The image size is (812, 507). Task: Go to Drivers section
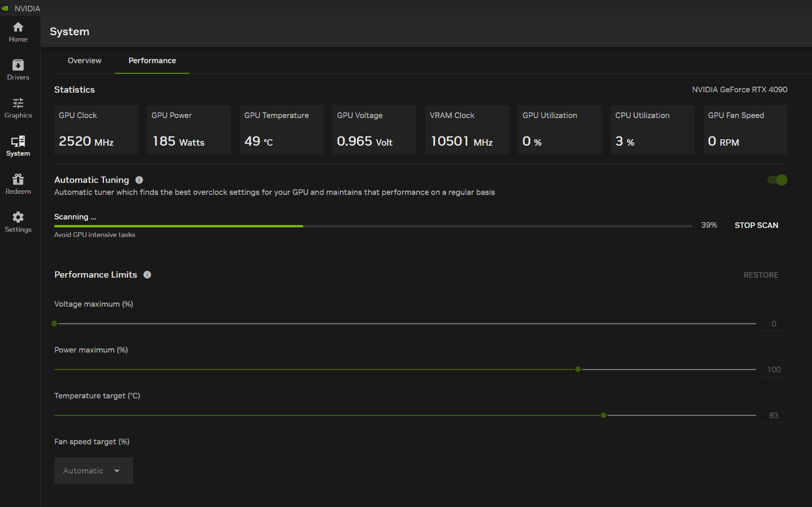tap(18, 70)
